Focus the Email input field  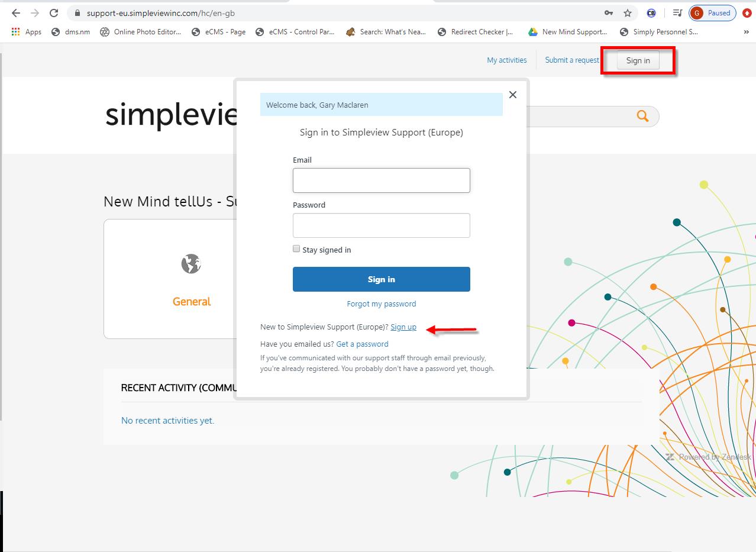[382, 180]
